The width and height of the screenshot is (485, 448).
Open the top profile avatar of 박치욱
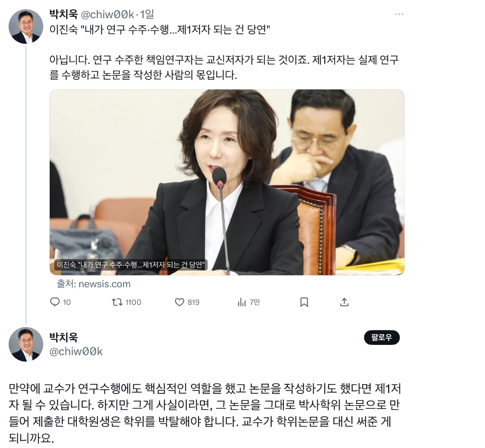26,27
